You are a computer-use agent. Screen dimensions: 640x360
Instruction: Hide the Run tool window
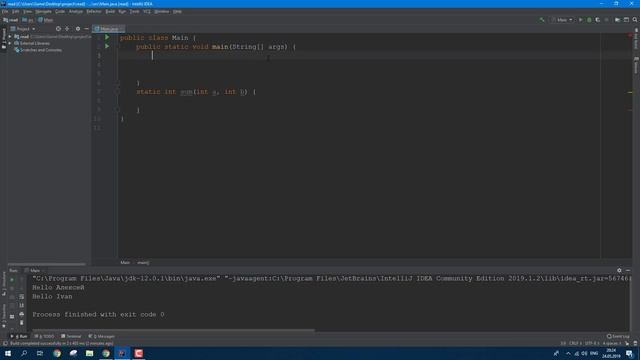(x=628, y=270)
